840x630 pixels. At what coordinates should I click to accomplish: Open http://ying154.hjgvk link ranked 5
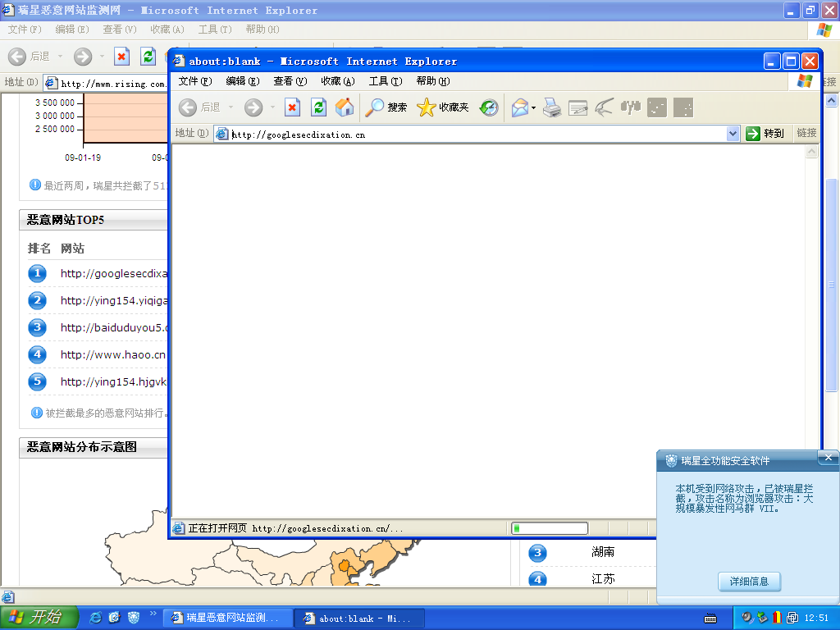point(113,382)
